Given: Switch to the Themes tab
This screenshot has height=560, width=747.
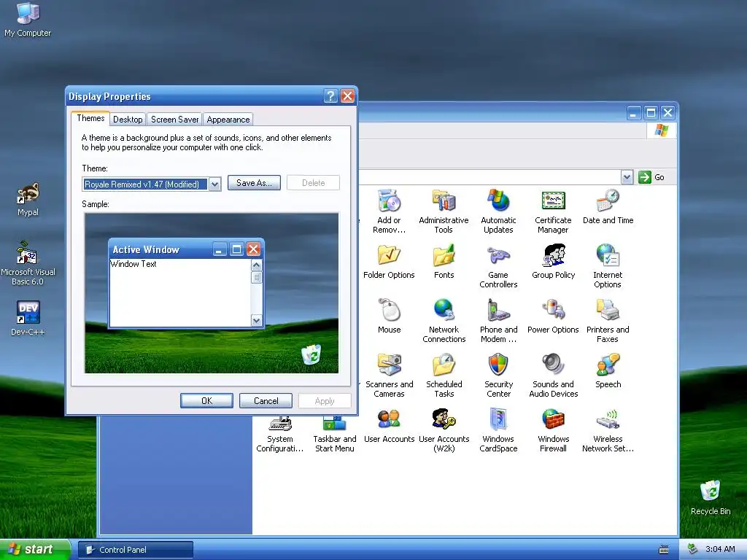Looking at the screenshot, I should pyautogui.click(x=90, y=118).
